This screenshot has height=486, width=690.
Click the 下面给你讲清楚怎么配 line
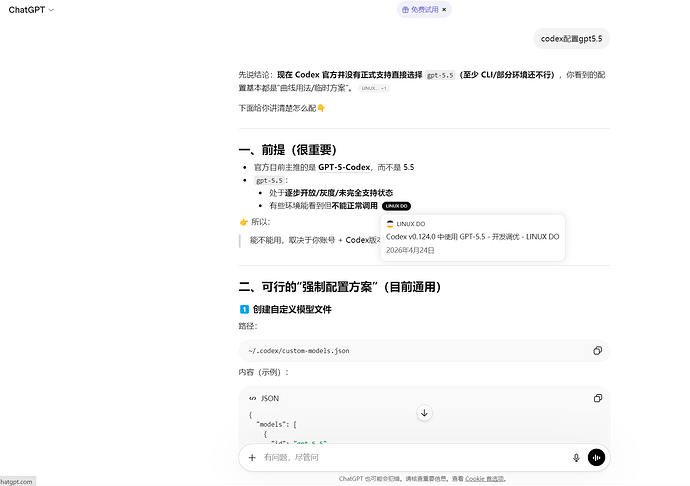click(x=282, y=108)
